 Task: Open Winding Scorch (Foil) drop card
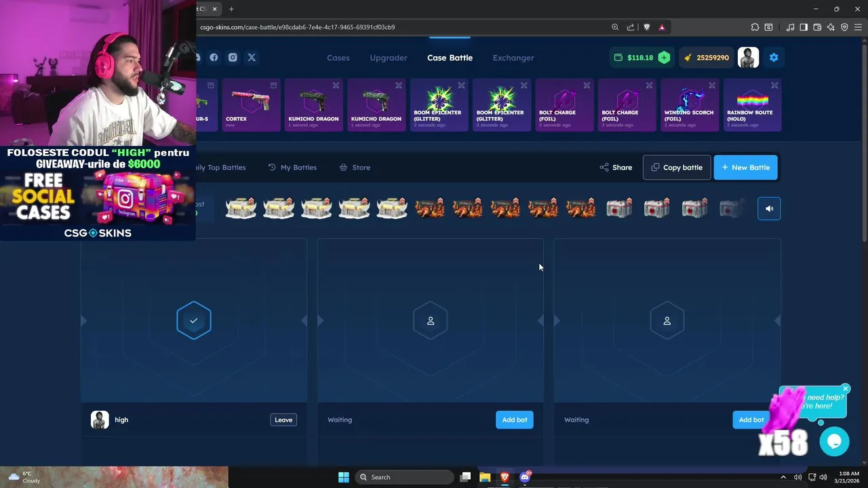pos(690,105)
